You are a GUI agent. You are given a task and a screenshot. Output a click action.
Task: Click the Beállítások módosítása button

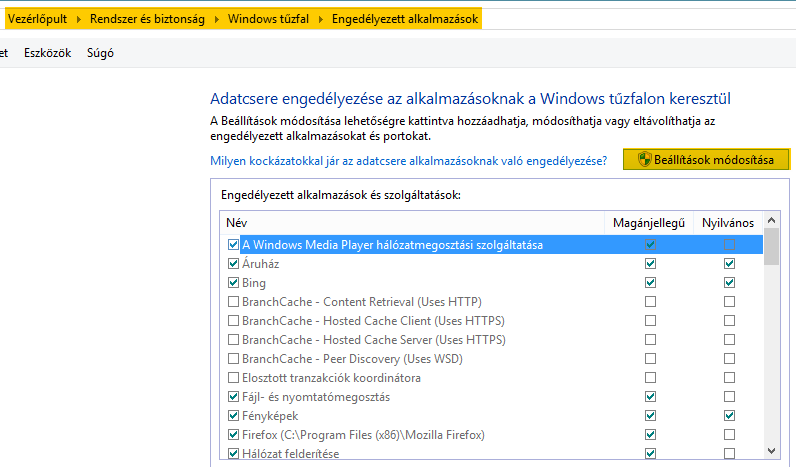(706, 160)
